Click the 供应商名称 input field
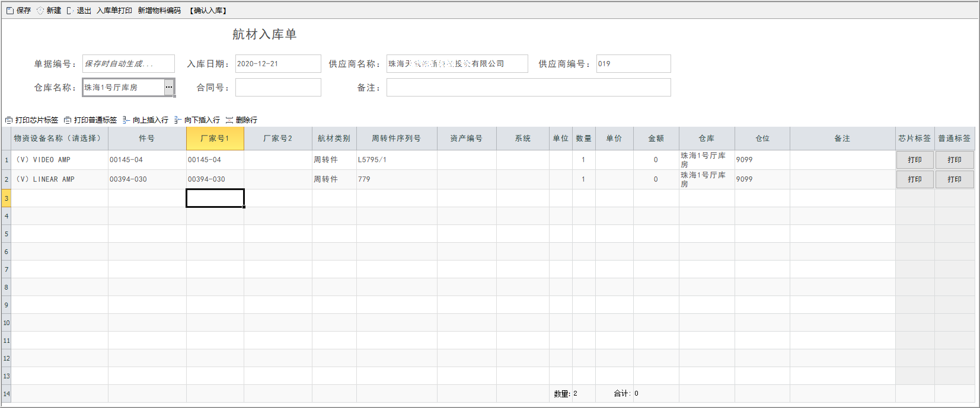The height and width of the screenshot is (408, 980). tap(457, 63)
